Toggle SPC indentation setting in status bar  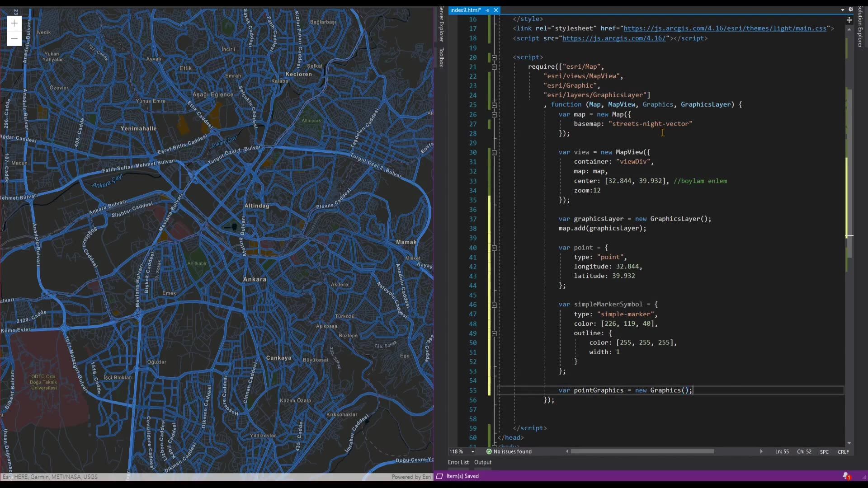point(824,452)
